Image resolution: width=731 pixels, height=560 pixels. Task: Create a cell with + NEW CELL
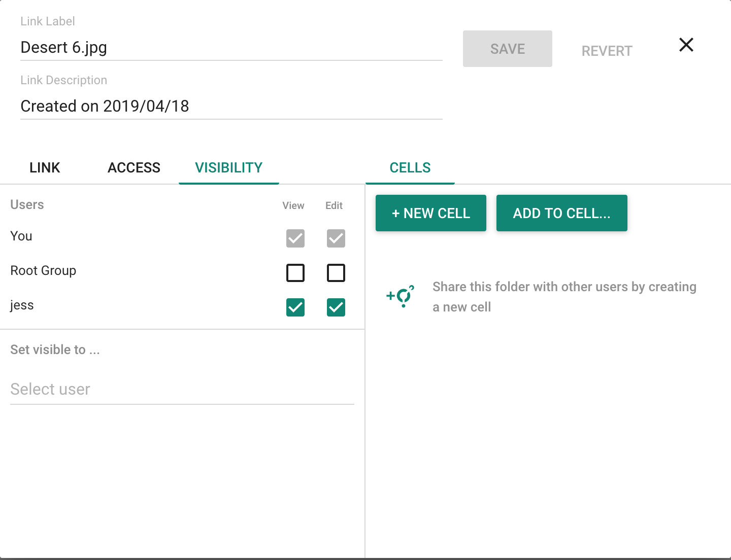431,213
